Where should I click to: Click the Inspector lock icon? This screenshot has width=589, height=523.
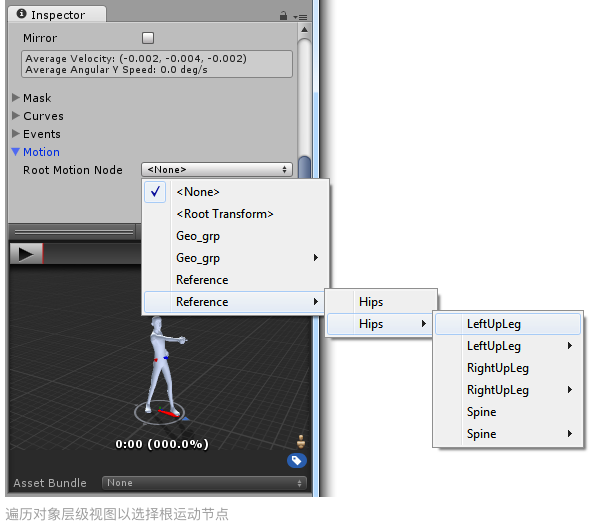[x=283, y=16]
